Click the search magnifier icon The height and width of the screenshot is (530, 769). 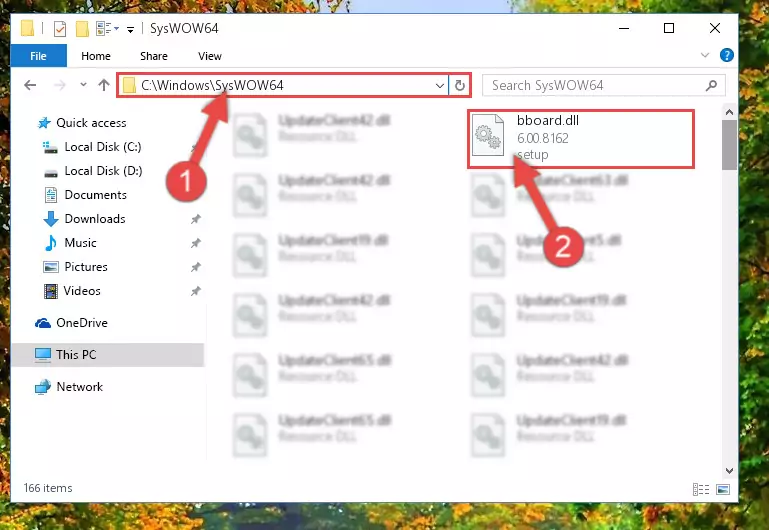[711, 85]
